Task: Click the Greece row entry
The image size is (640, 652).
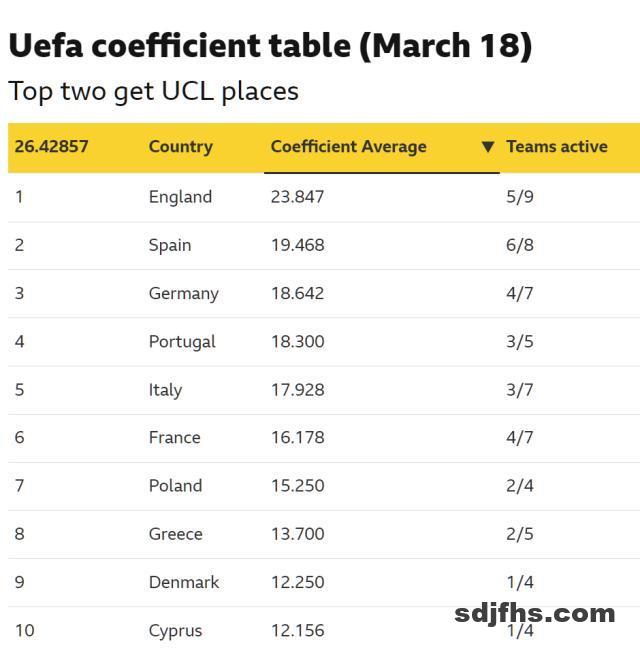Action: (x=175, y=534)
